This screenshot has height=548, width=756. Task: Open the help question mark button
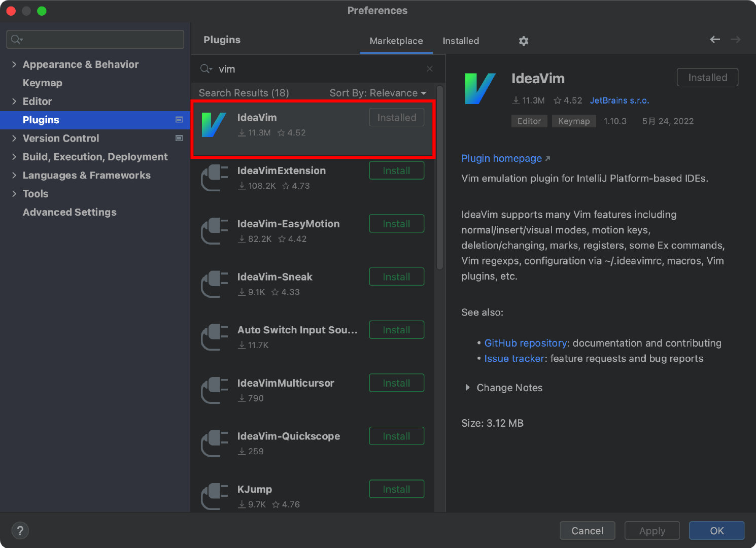(x=20, y=531)
